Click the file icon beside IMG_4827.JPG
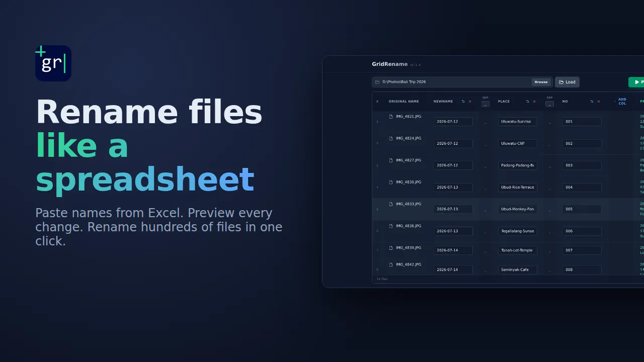 (x=391, y=160)
